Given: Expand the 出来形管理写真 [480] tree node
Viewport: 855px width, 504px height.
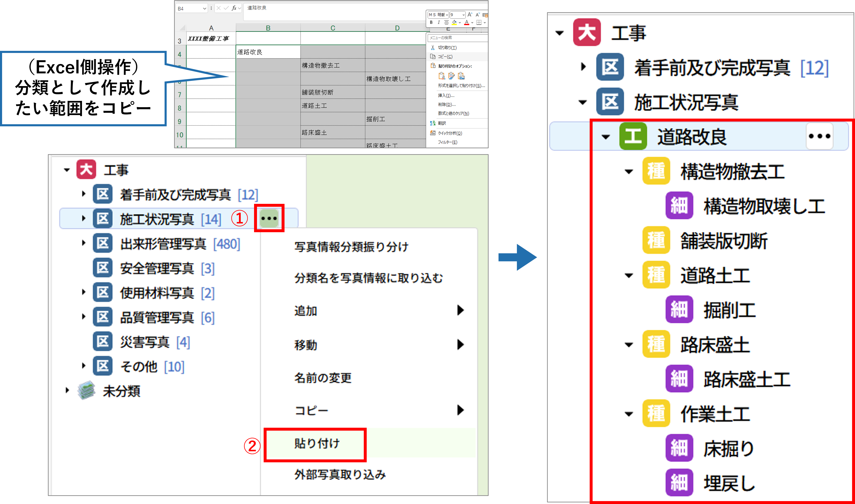Looking at the screenshot, I should pyautogui.click(x=83, y=243).
